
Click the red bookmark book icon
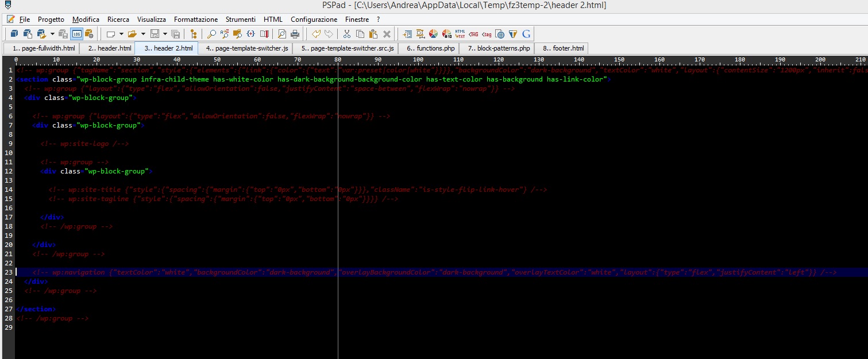264,34
